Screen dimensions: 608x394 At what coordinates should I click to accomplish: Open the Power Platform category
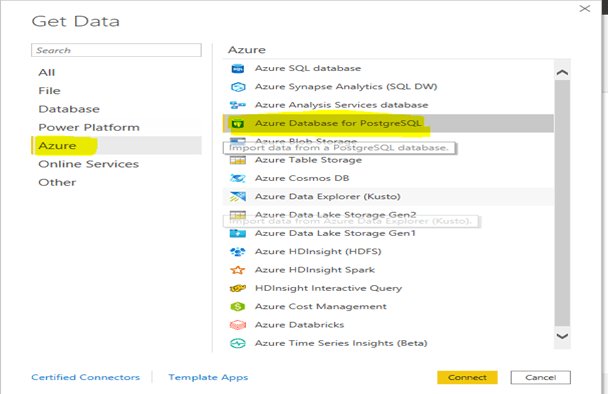point(116,128)
